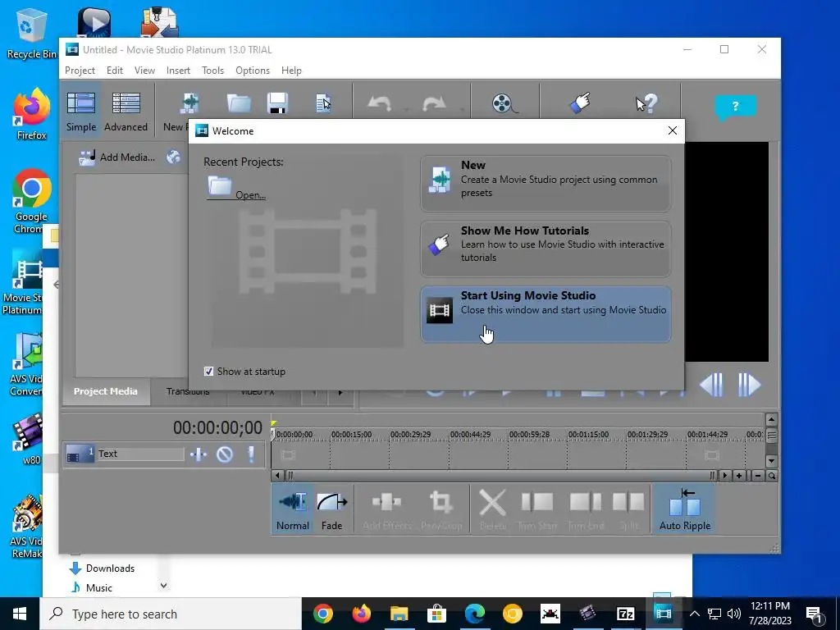This screenshot has width=840, height=630.
Task: Save project with floppy disk icon
Action: 277,103
